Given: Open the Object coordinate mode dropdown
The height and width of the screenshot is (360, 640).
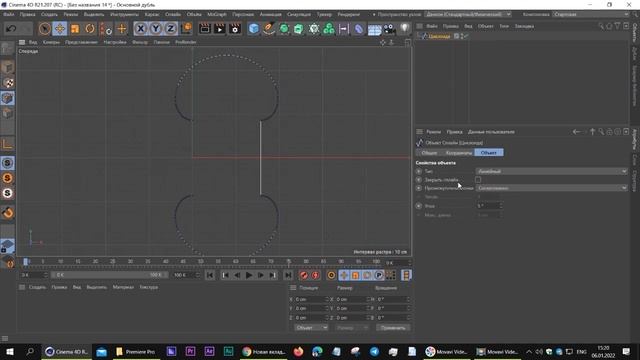Looking at the screenshot, I should tap(311, 327).
